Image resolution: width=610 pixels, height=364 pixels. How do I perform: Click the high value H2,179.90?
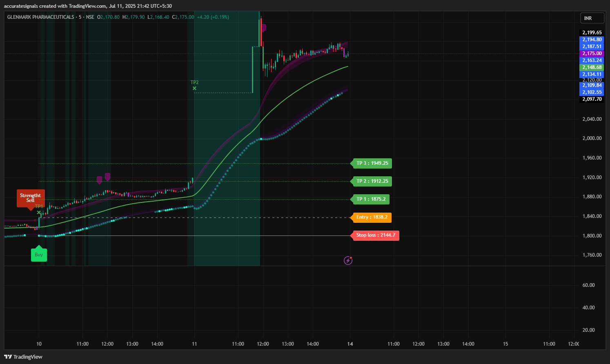[x=134, y=17]
